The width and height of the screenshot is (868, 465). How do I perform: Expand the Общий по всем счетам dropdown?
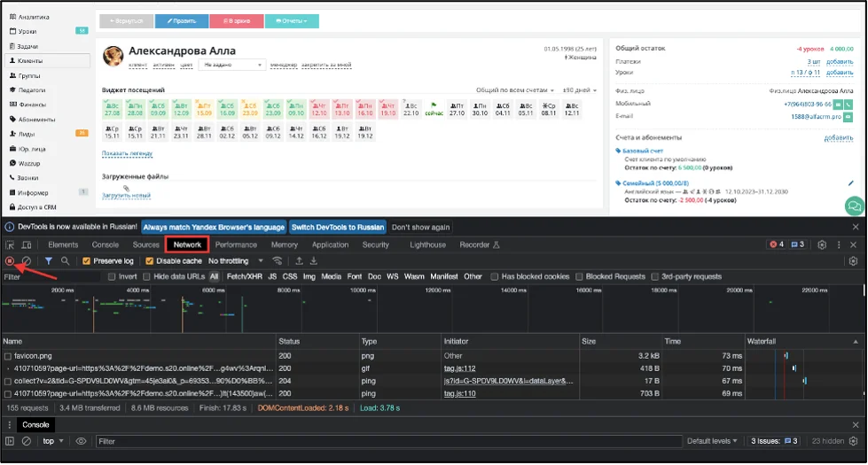click(x=515, y=90)
